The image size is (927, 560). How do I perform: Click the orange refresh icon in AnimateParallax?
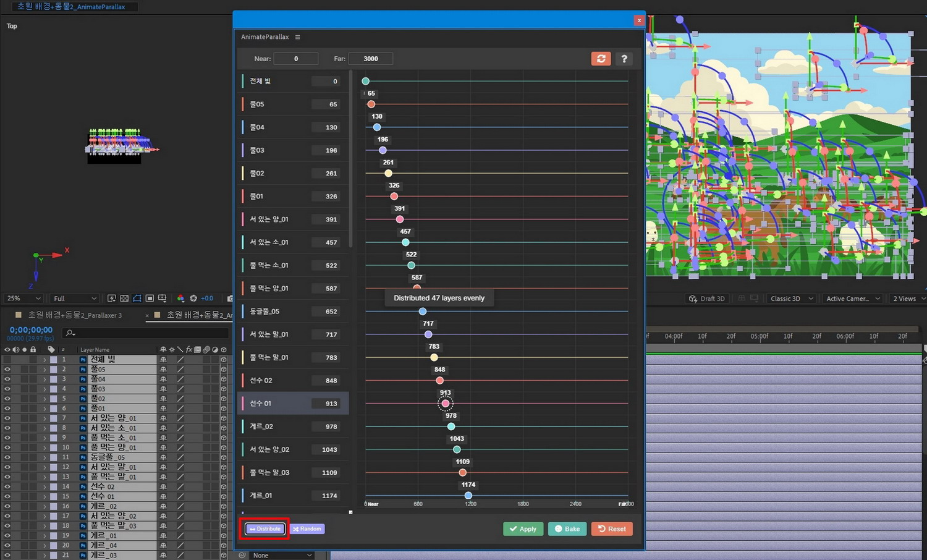coord(601,59)
